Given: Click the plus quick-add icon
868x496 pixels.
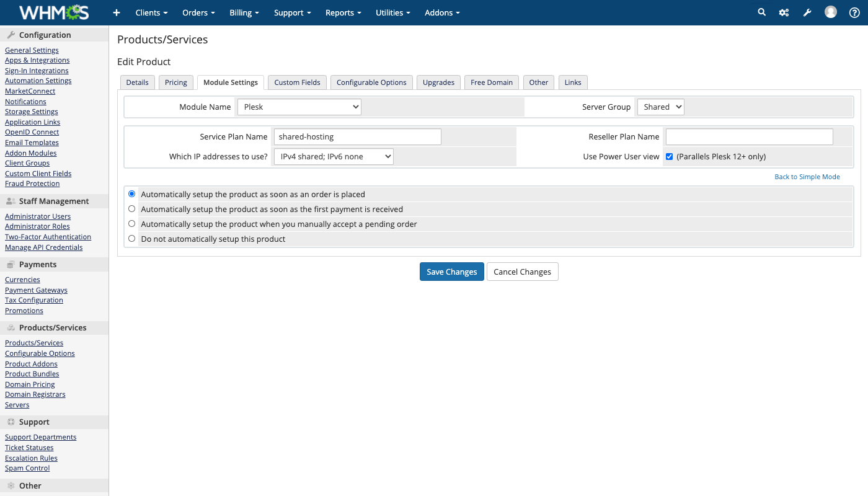Looking at the screenshot, I should tap(116, 12).
